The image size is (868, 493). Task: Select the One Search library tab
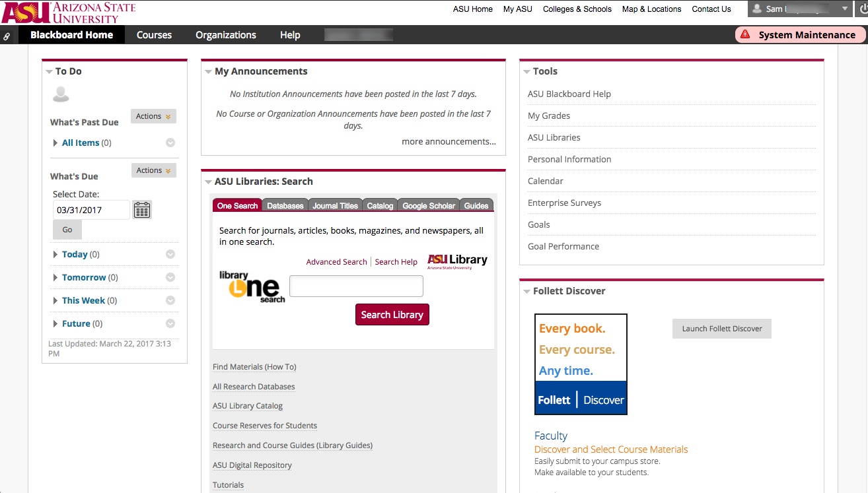tap(237, 205)
